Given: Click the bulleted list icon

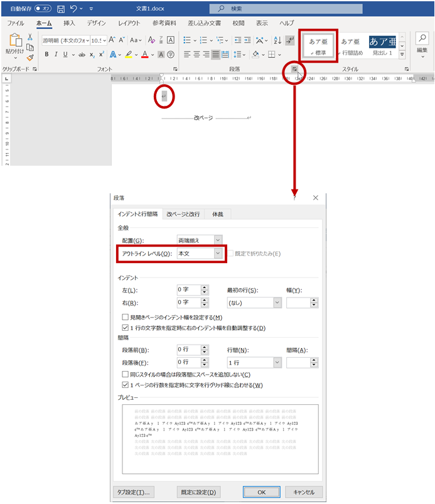Looking at the screenshot, I should click(188, 40).
